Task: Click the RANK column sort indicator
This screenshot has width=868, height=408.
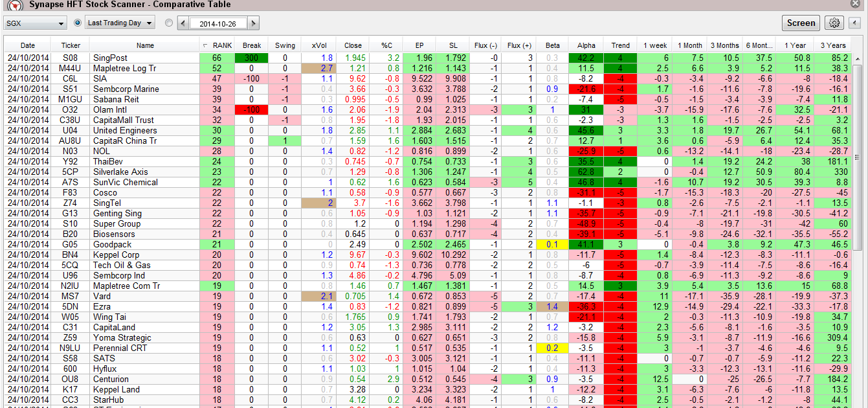Action: coord(206,45)
